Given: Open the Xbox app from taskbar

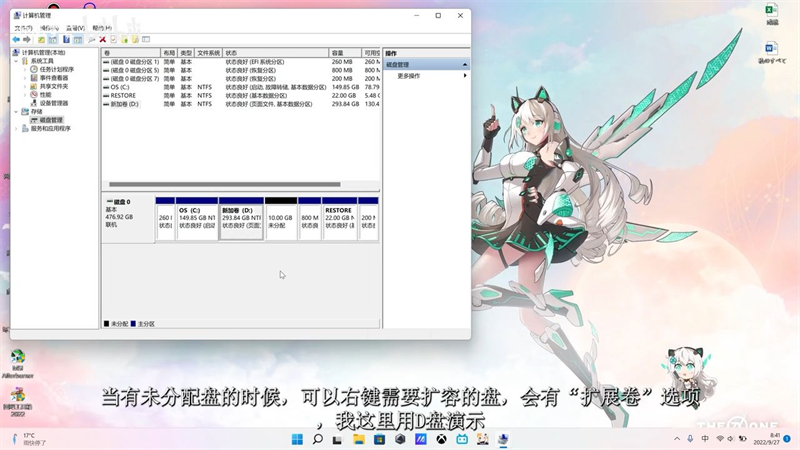Looking at the screenshot, I should coord(441,439).
